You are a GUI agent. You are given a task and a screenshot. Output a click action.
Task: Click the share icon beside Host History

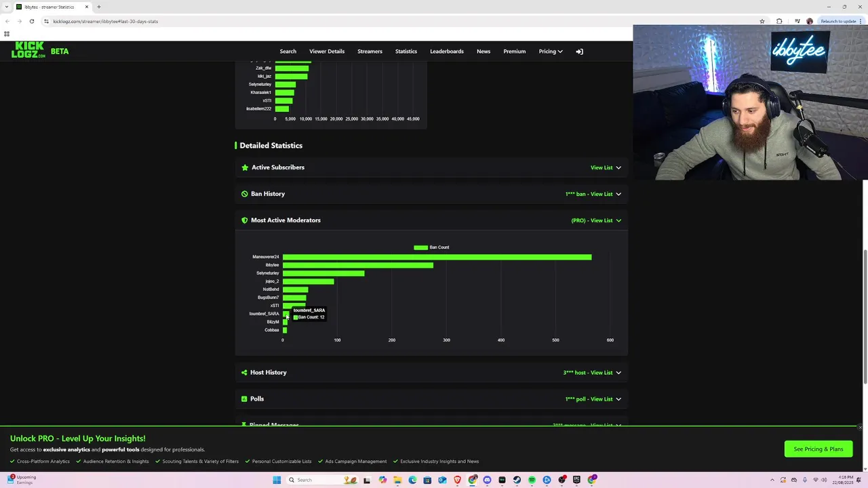click(244, 372)
